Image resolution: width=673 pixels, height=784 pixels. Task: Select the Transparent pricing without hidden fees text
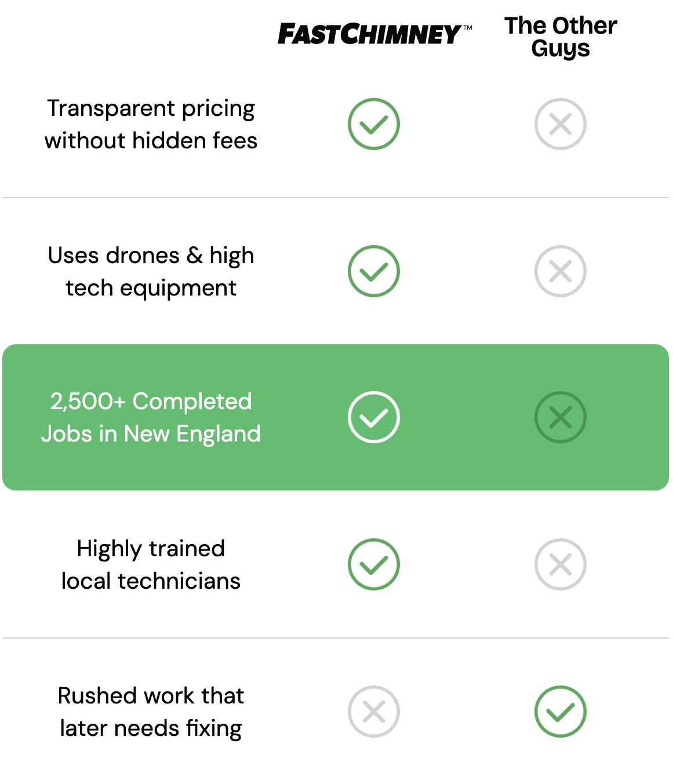click(x=151, y=125)
